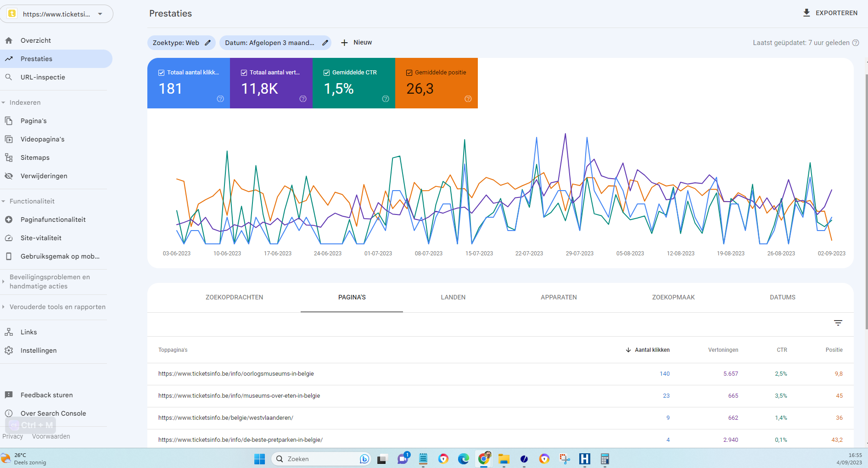Click the Windows taskbar Zoeken search box
The image size is (868, 468).
point(321,459)
